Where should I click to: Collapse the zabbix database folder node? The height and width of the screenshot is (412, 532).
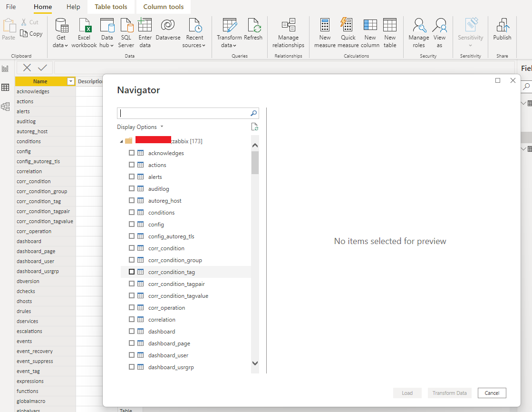121,141
